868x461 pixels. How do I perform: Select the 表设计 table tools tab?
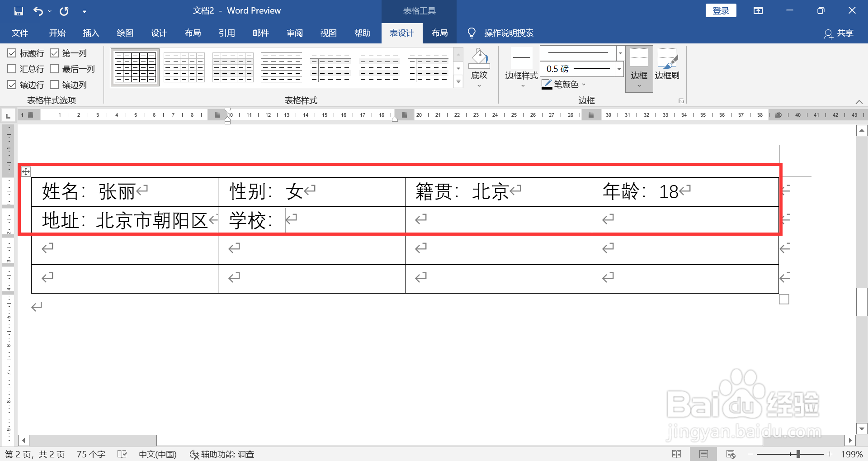(402, 33)
